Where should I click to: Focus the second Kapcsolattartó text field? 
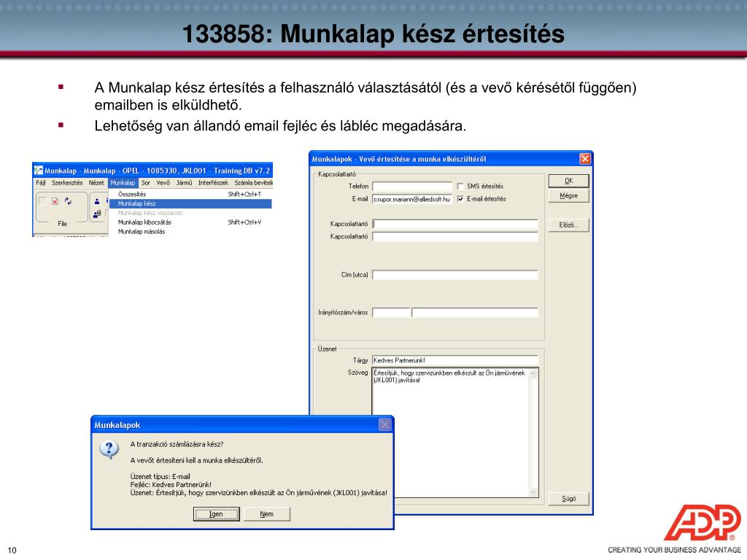[455, 237]
